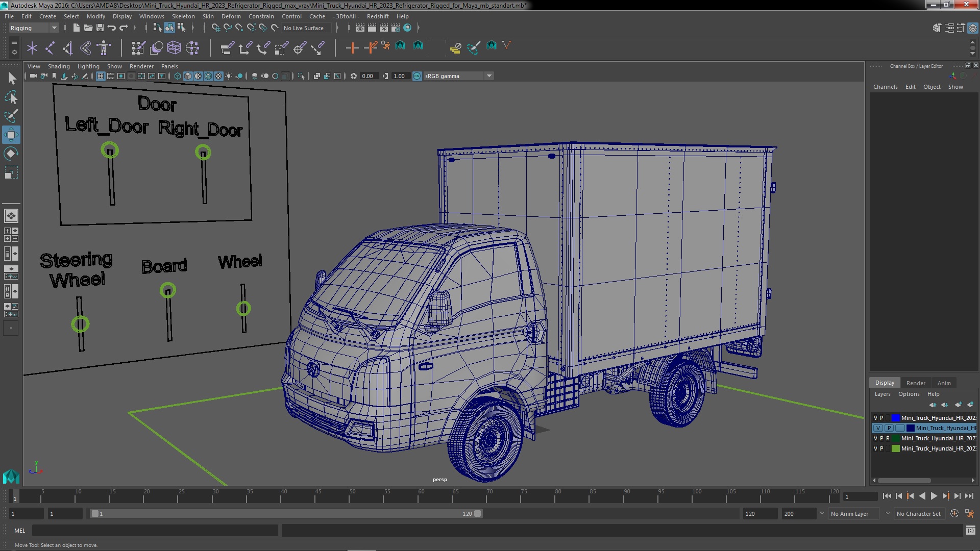Click light green swatch of fourth layer
The image size is (980, 551).
pyautogui.click(x=896, y=448)
